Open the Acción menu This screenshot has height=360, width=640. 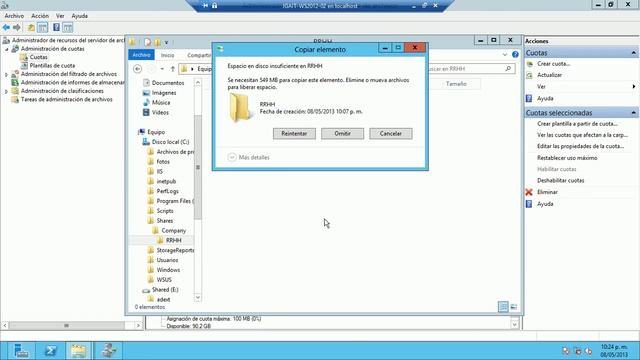[40, 16]
